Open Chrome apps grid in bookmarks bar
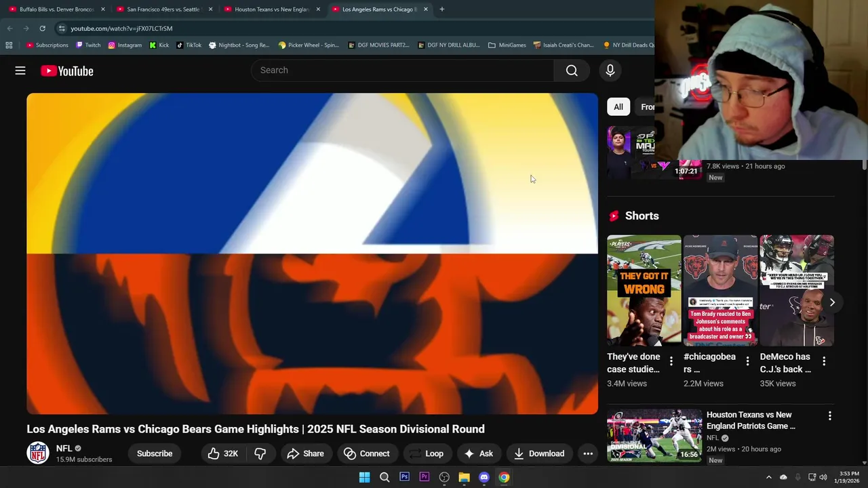This screenshot has height=488, width=868. coord(9,45)
